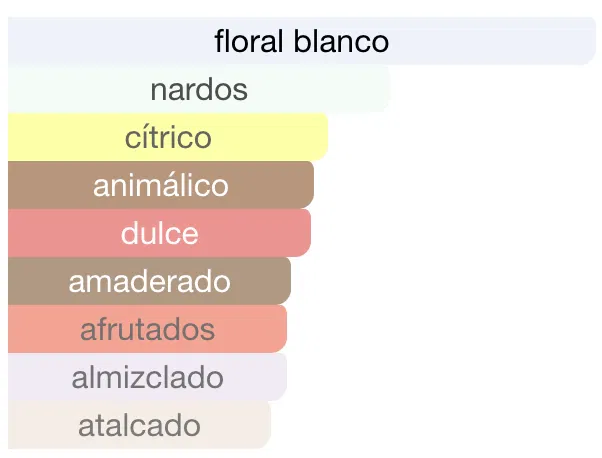Select the 'dulce' accord entry
The height and width of the screenshot is (458, 602).
pyautogui.click(x=160, y=233)
